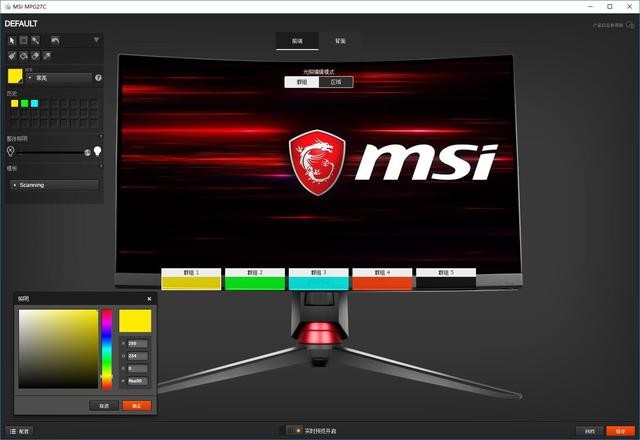Click the gray cancel button in color dialog
The height and width of the screenshot is (440, 640).
(x=104, y=405)
